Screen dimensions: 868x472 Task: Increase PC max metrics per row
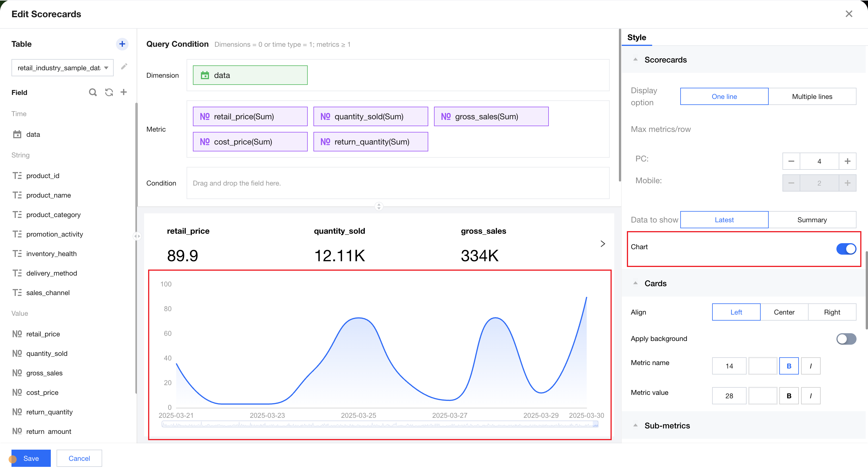click(x=847, y=161)
